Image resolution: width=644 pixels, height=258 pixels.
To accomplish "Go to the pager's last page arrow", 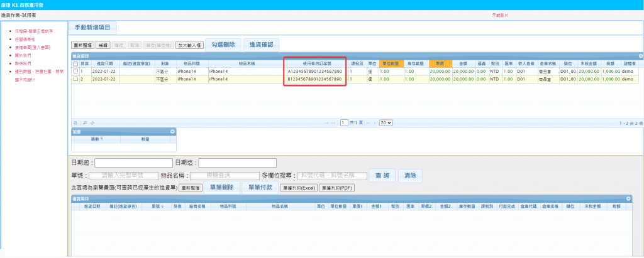I will pos(375,122).
